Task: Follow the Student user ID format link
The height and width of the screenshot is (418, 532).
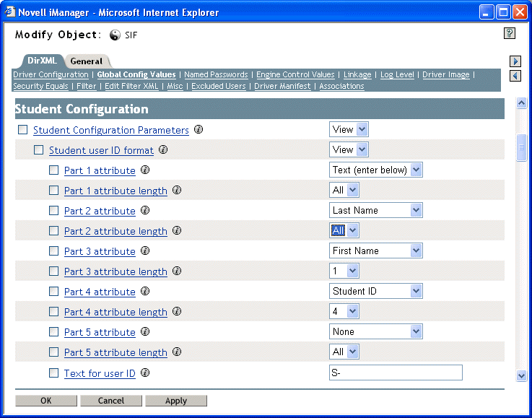Action: click(101, 150)
